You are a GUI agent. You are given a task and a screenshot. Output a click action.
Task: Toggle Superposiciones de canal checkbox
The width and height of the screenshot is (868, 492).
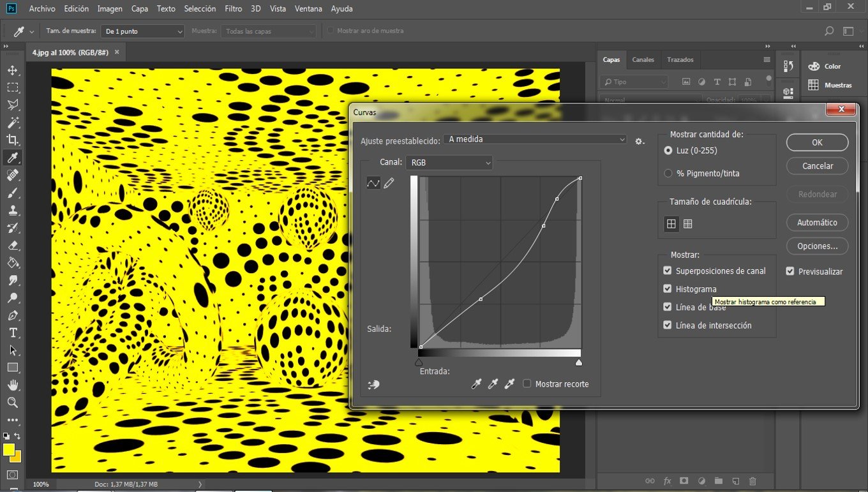(668, 271)
